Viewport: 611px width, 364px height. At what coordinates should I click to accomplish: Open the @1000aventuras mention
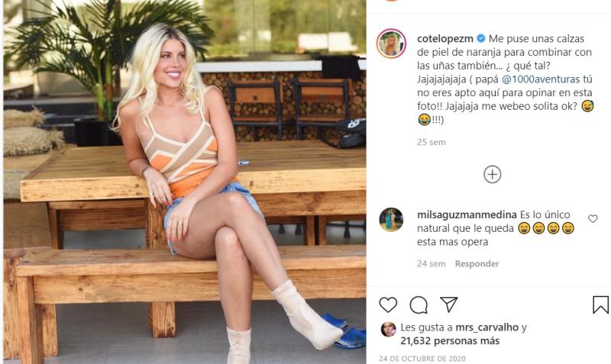pos(541,79)
